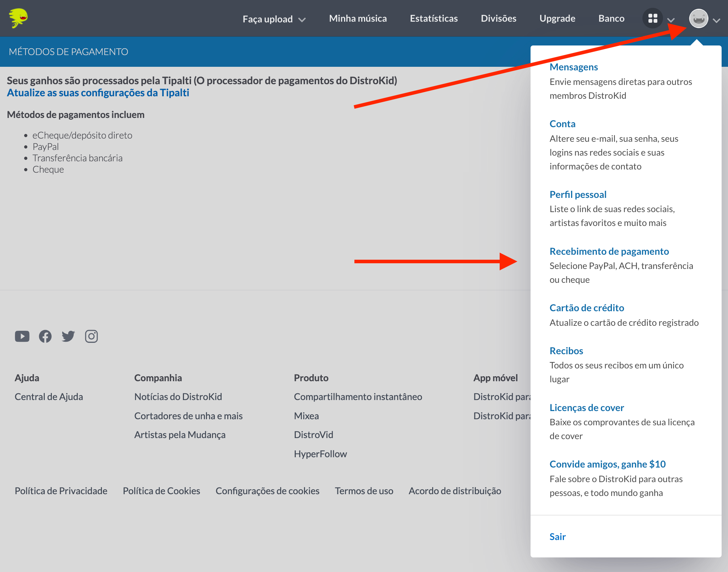Click the Companhia footer heading
Image resolution: width=728 pixels, height=572 pixels.
click(158, 378)
